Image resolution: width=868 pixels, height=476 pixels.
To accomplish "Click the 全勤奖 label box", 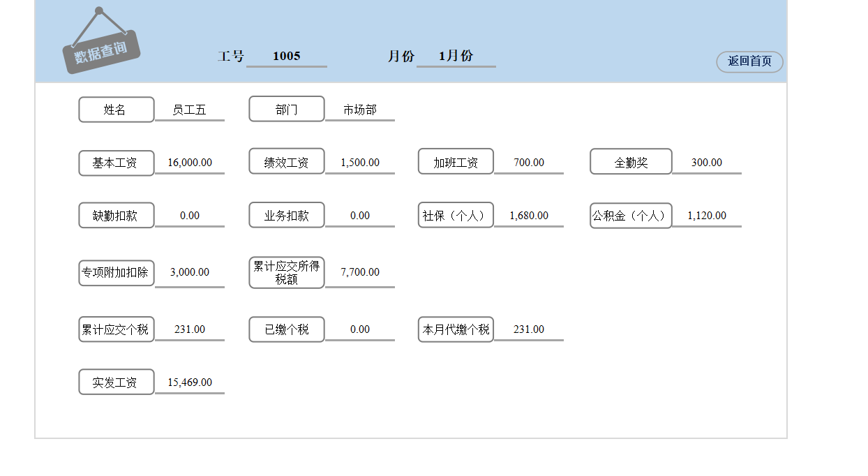I will tap(631, 161).
